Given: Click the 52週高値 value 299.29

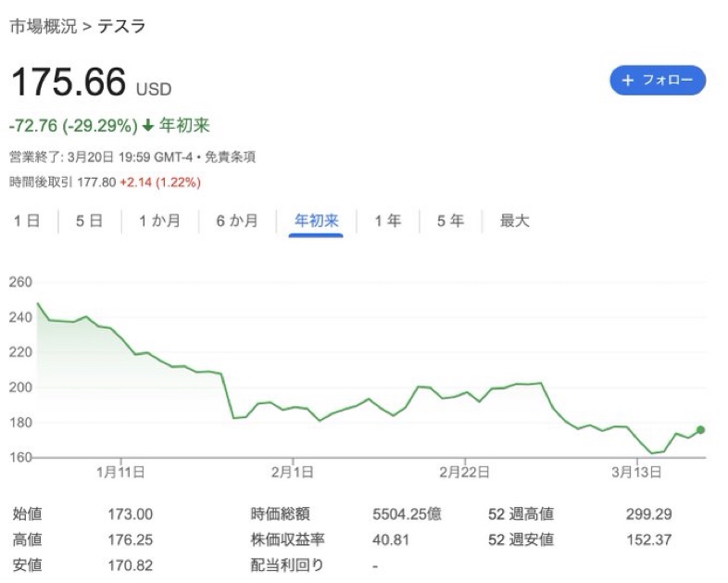Looking at the screenshot, I should (x=648, y=514).
